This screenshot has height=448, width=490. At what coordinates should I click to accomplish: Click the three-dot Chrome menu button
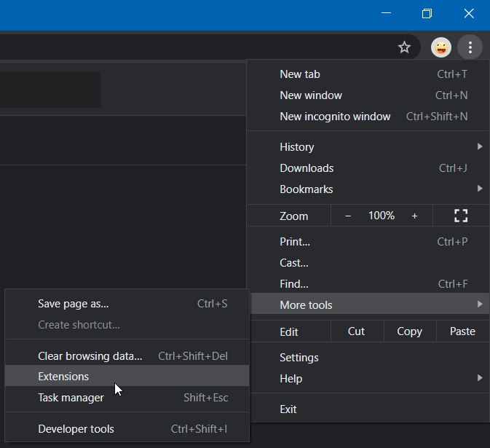pos(470,48)
